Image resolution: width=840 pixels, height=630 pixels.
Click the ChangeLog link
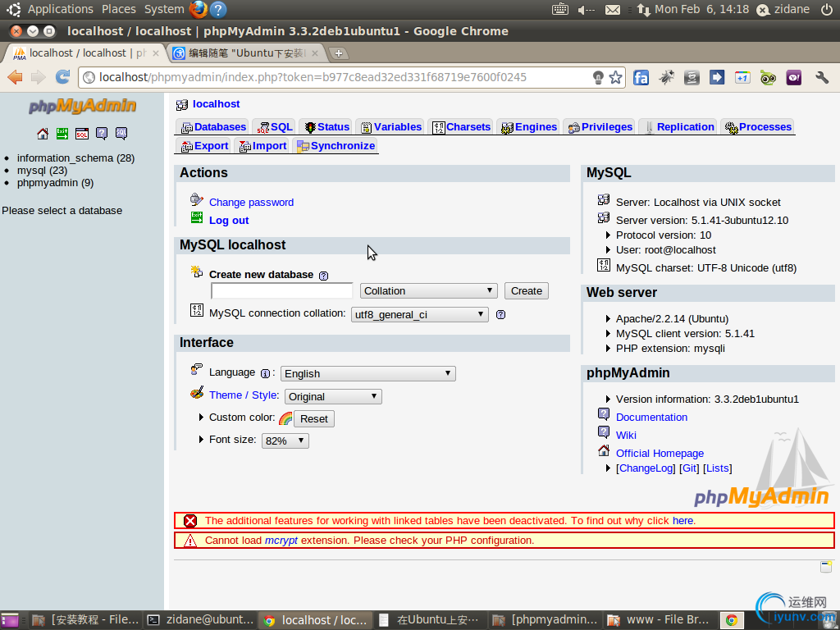[646, 468]
